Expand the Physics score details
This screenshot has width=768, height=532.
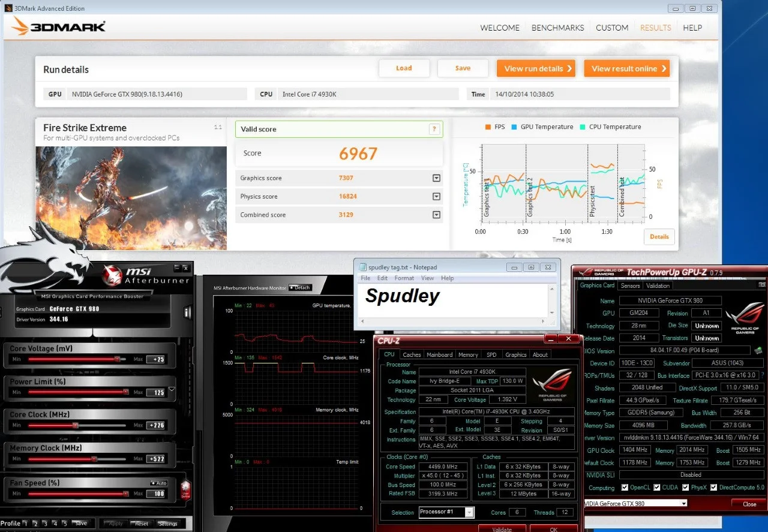point(436,197)
